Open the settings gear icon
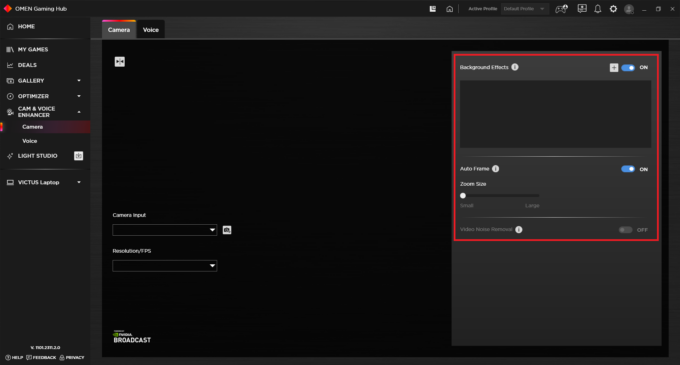This screenshot has height=365, width=680. point(613,9)
